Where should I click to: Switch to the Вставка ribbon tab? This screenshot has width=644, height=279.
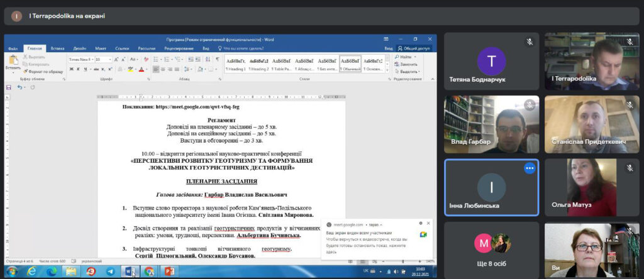[x=57, y=48]
